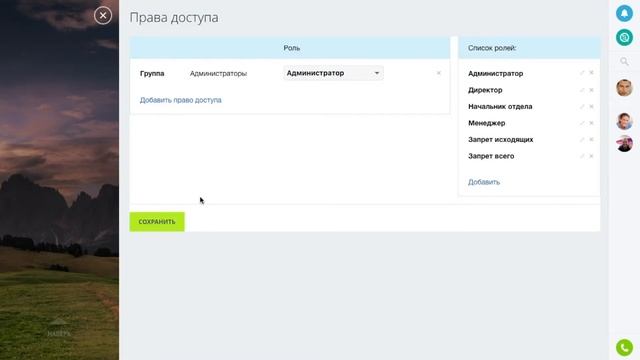Open the second user avatar in the sidebar
The height and width of the screenshot is (360, 640).
pyautogui.click(x=624, y=121)
